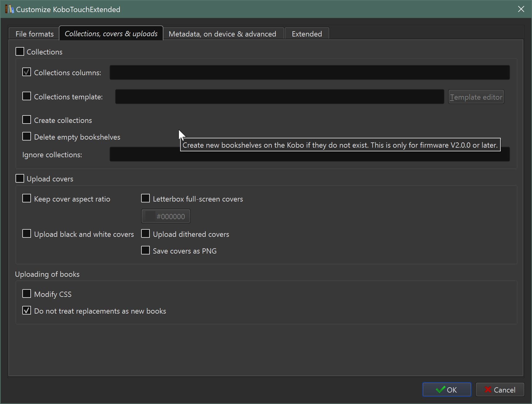Open the Extended tab
532x404 pixels.
(x=307, y=34)
